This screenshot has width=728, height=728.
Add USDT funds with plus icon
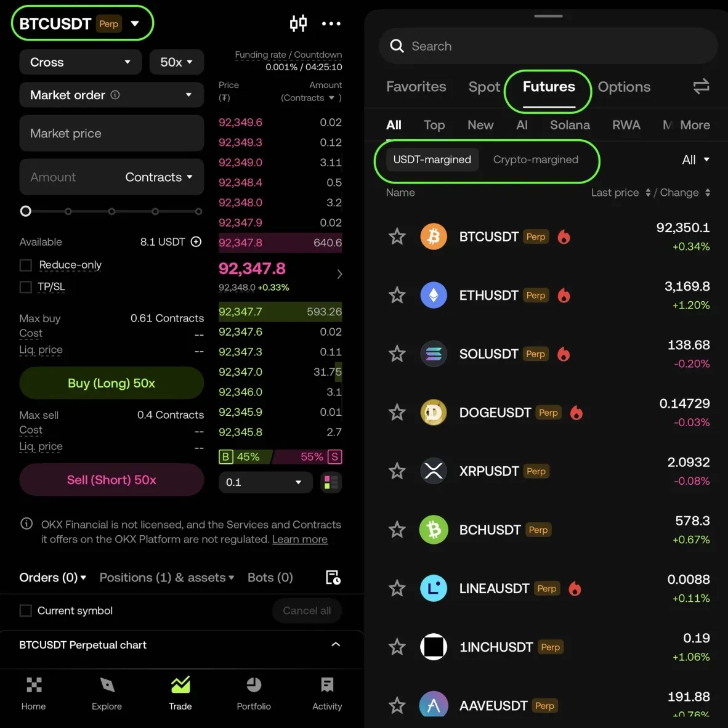(196, 241)
